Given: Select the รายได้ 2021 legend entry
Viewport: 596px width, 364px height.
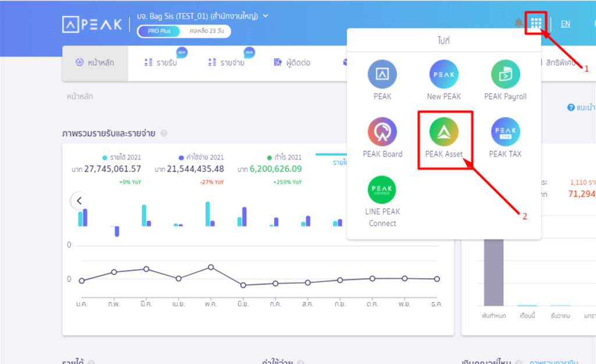Looking at the screenshot, I should [122, 157].
